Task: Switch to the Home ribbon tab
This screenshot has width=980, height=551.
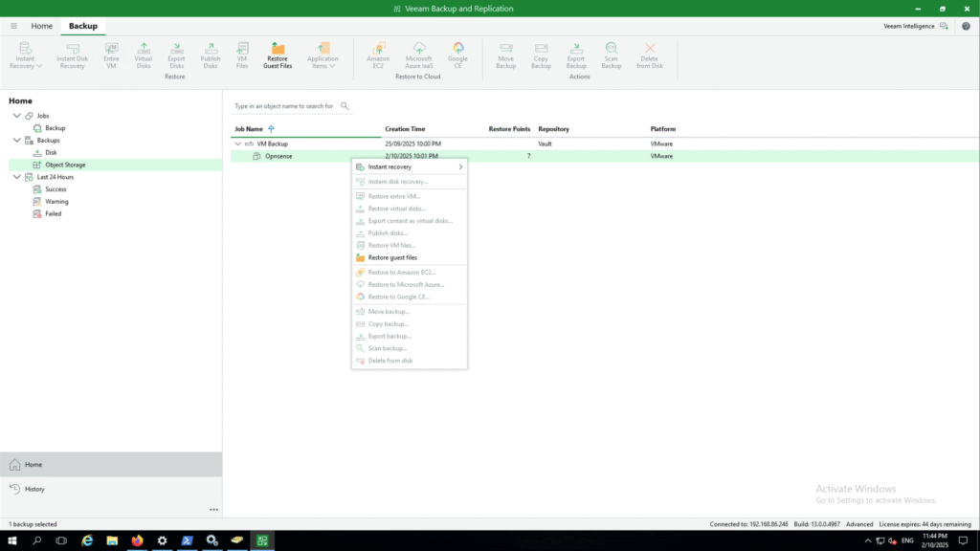Action: point(41,26)
